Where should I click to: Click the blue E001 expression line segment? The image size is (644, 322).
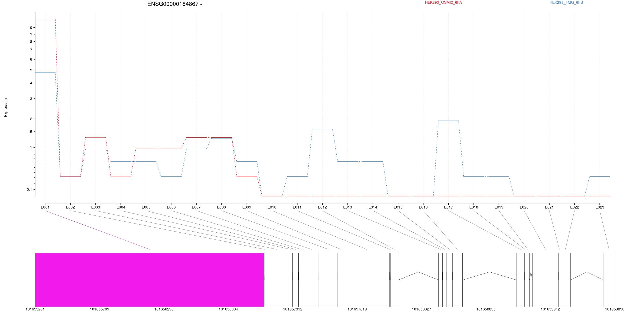pos(45,73)
